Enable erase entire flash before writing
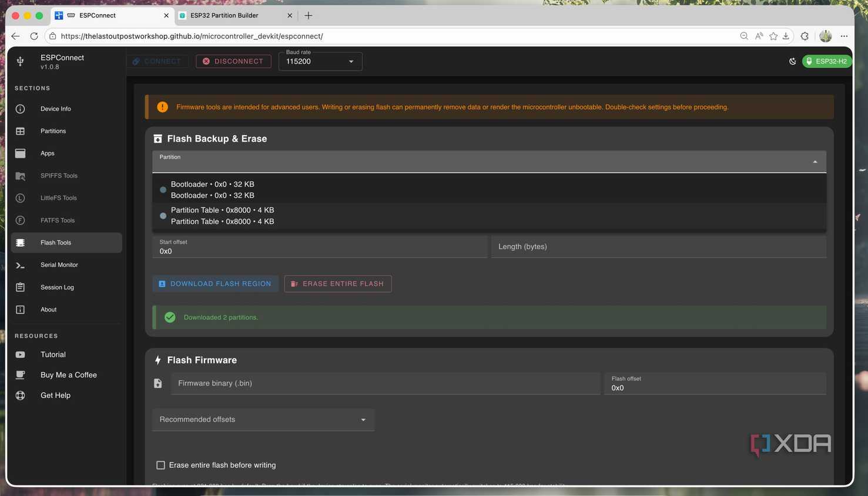The height and width of the screenshot is (496, 868). [160, 465]
